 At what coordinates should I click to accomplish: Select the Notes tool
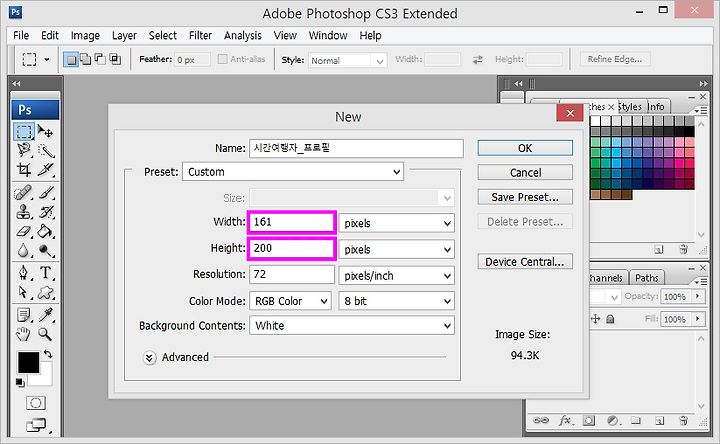(23, 315)
